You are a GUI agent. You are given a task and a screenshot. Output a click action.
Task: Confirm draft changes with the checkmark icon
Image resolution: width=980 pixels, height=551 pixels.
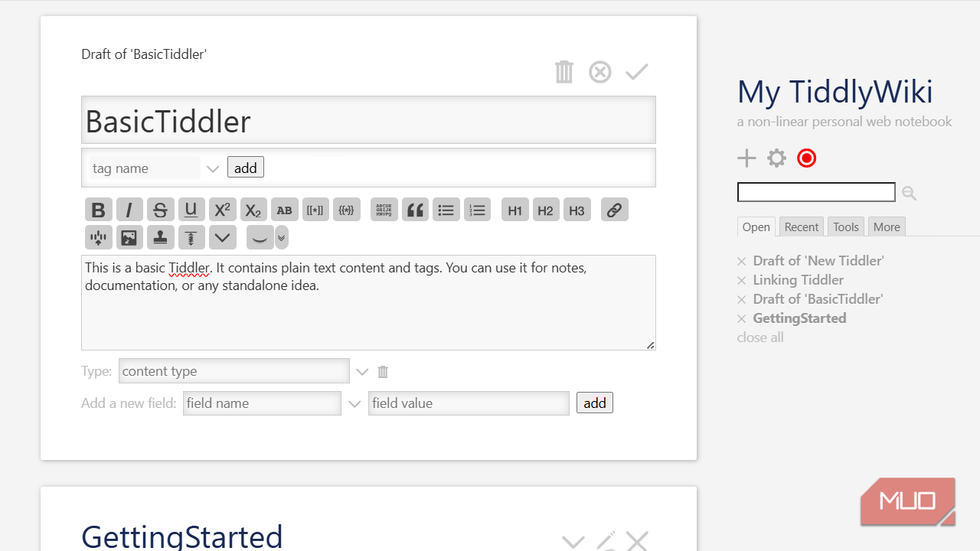[636, 72]
